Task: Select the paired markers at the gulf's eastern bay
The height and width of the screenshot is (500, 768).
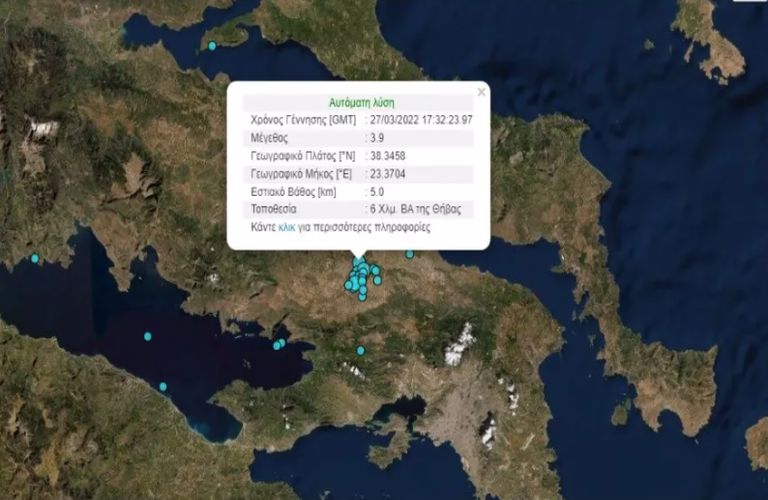Action: click(x=279, y=345)
